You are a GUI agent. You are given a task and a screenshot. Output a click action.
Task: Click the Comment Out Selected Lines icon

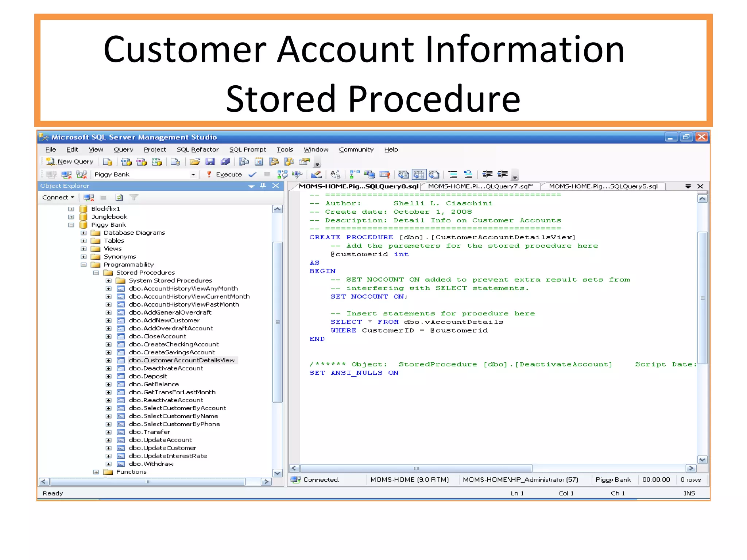click(453, 175)
